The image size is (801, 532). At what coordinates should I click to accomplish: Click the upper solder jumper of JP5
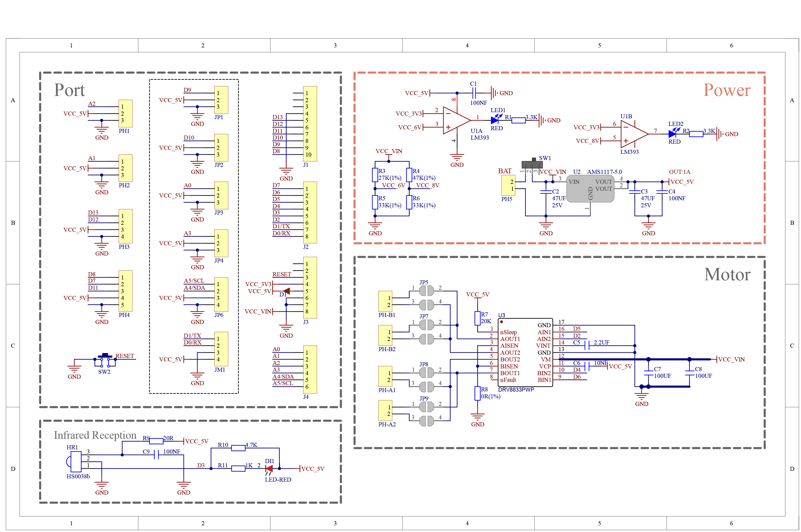pos(426,291)
